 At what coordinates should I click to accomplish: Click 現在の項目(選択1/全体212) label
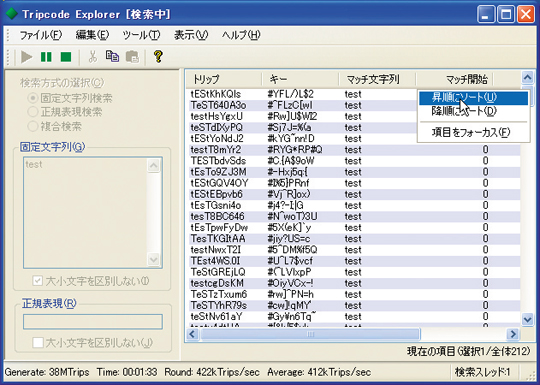[468, 351]
